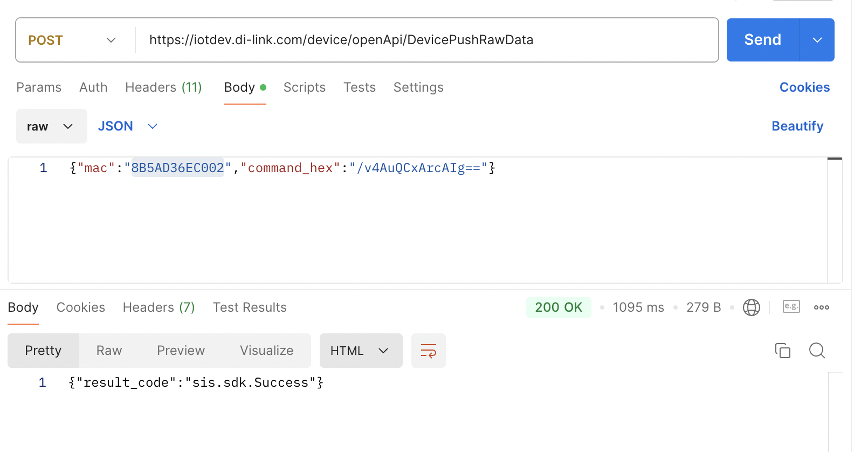The width and height of the screenshot is (868, 452).
Task: Click the 1095 ms response time
Action: coord(638,307)
